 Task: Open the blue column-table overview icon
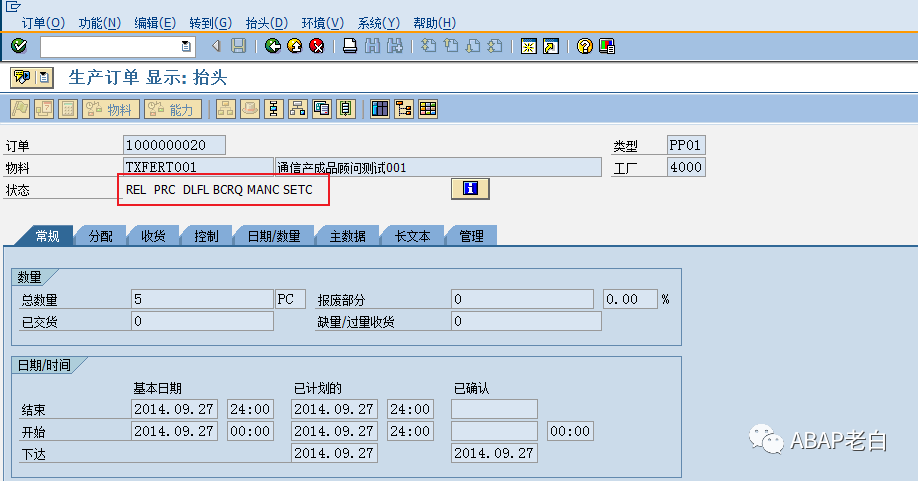[380, 109]
